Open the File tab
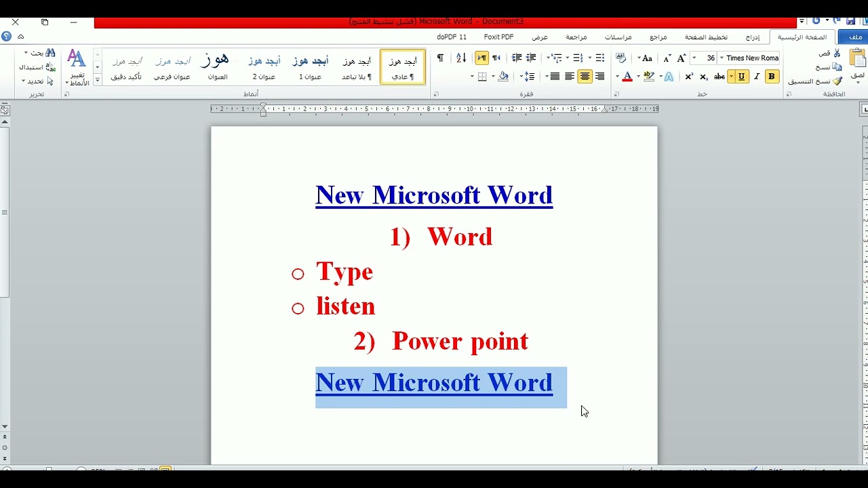 click(855, 37)
